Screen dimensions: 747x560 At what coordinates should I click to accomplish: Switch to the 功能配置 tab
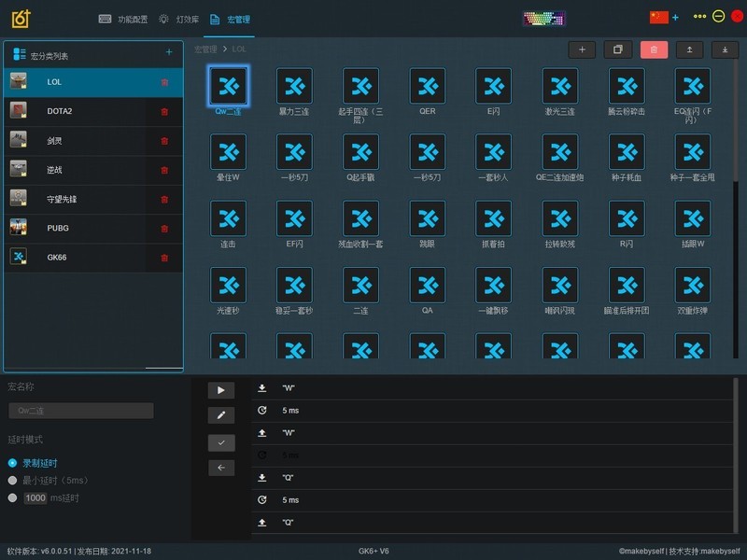point(123,19)
